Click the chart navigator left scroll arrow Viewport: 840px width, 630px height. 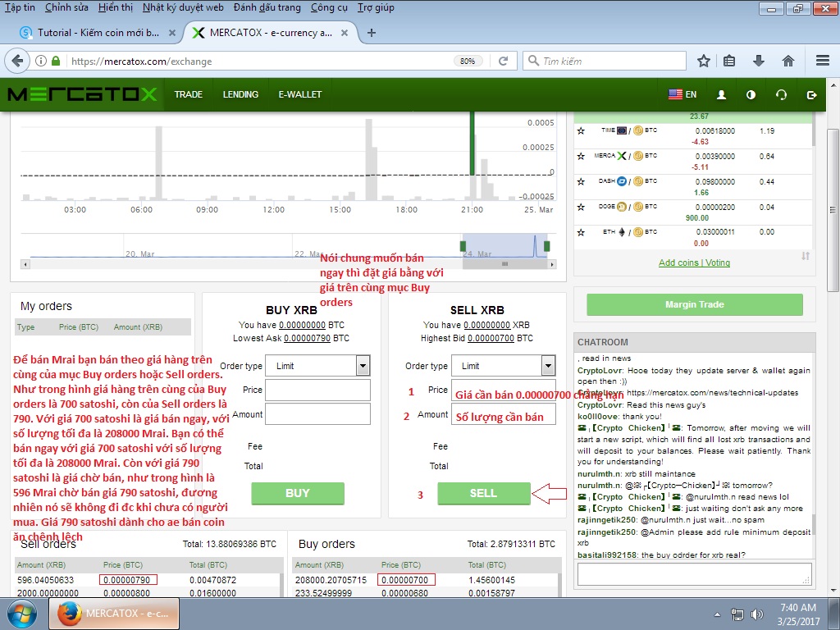(x=25, y=264)
